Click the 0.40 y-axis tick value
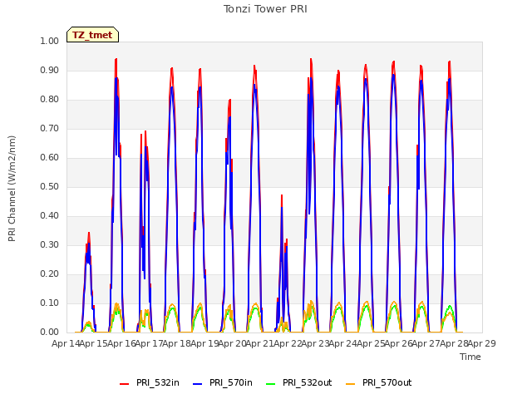The width and height of the screenshot is (532, 399). click(50, 216)
